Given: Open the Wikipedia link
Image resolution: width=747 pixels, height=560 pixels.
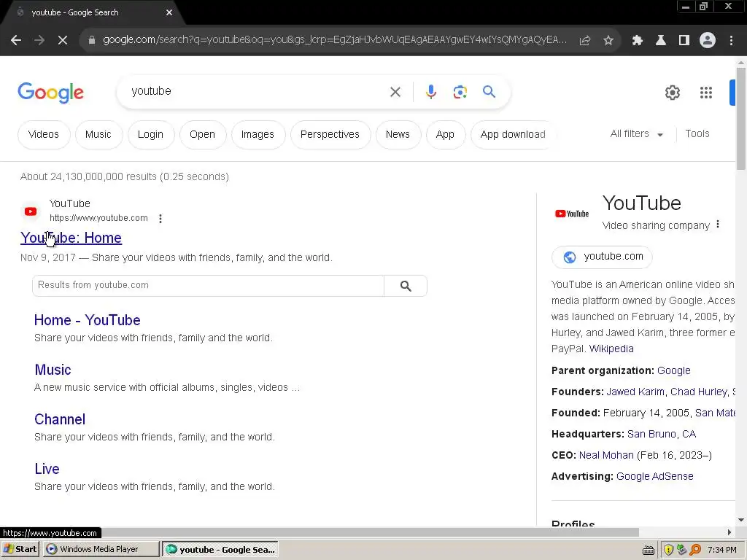Looking at the screenshot, I should tap(611, 349).
